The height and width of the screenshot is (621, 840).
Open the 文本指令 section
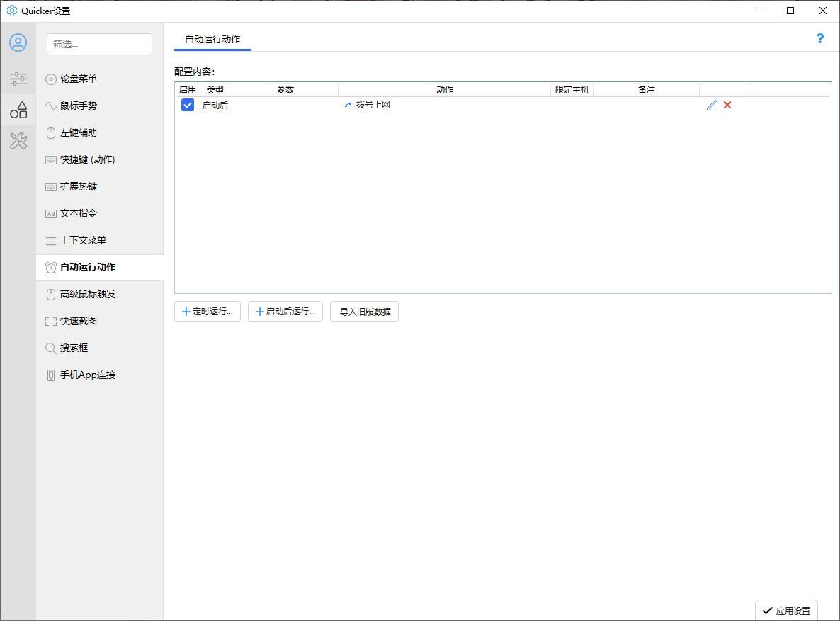click(78, 213)
